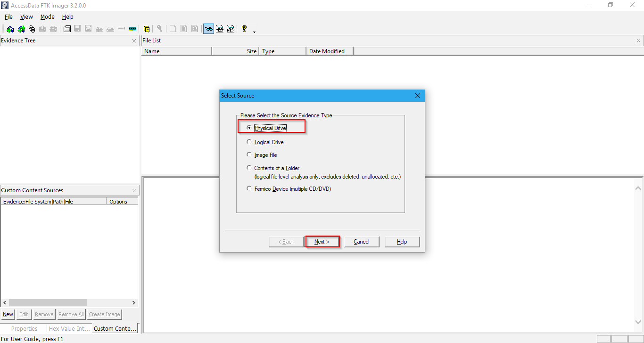Screen dimensions: 644x343
Task: Click the Verify Drive/Image toolbar icon
Action: 121,29
